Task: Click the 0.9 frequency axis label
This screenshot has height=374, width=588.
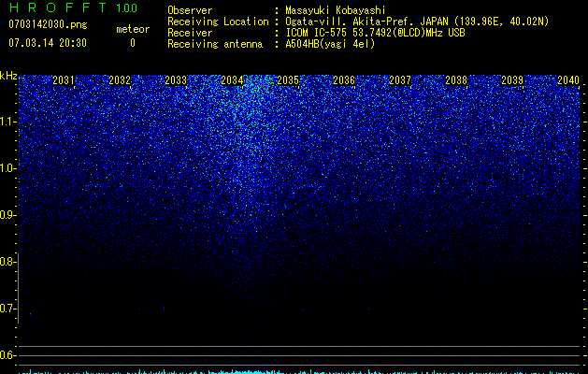Action: pos(7,215)
